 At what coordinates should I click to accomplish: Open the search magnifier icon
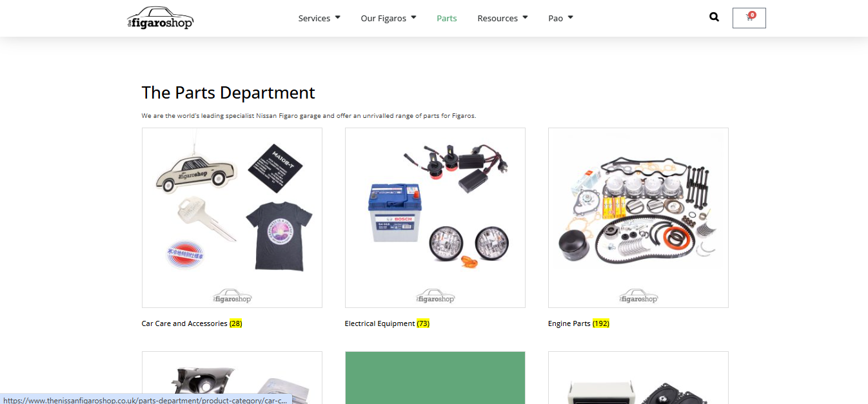pyautogui.click(x=714, y=17)
